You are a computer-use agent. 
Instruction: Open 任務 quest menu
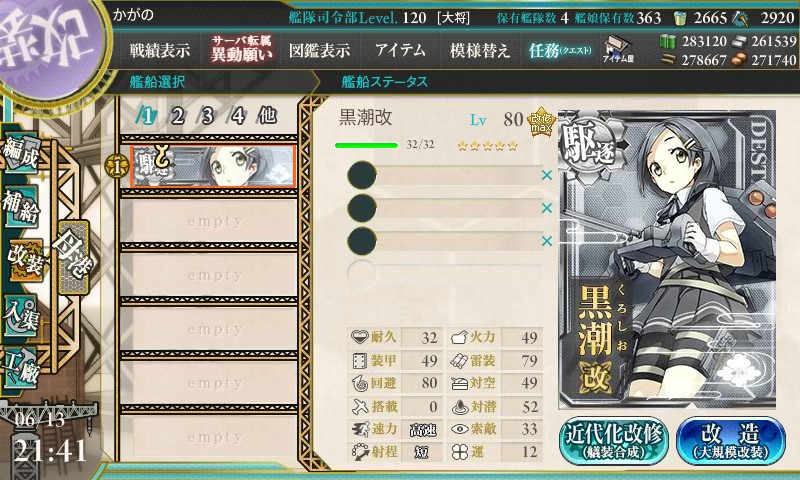[x=560, y=50]
